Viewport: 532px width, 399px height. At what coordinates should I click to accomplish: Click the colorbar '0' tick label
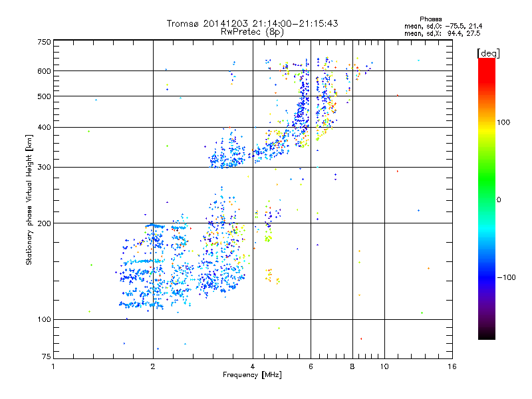click(x=498, y=200)
